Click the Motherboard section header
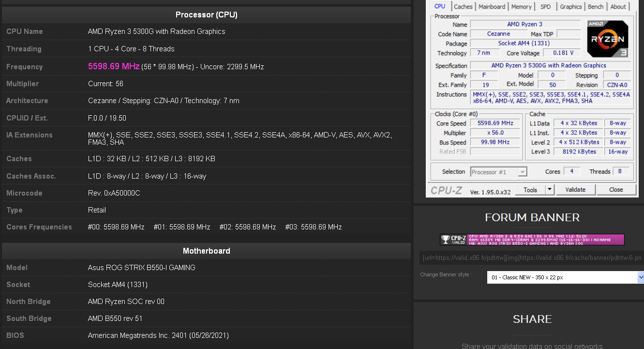644x349 pixels. coord(207,251)
